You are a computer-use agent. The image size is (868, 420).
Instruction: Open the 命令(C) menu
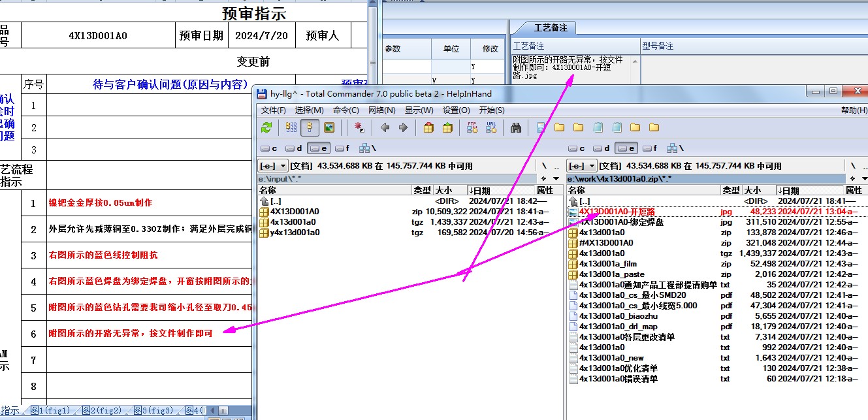coord(346,110)
